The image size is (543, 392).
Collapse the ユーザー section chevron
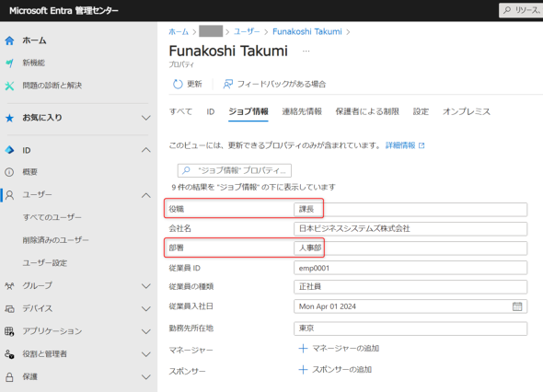(x=146, y=195)
